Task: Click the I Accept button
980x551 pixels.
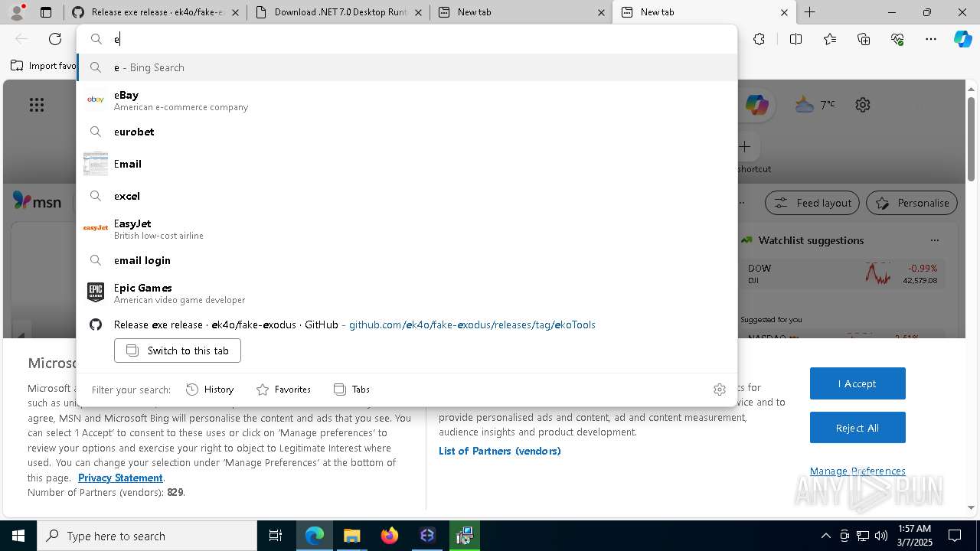Action: click(x=857, y=383)
